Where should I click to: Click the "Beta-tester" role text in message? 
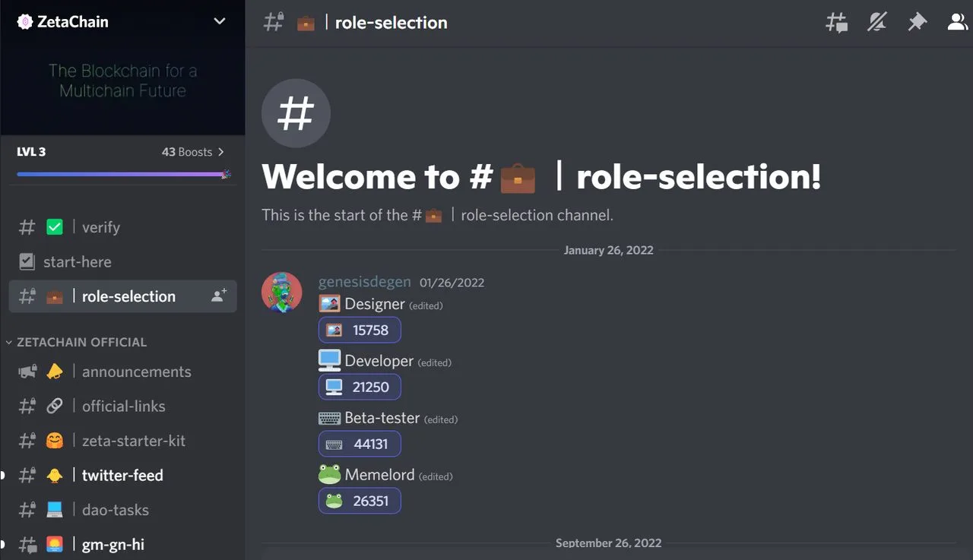pyautogui.click(x=382, y=418)
